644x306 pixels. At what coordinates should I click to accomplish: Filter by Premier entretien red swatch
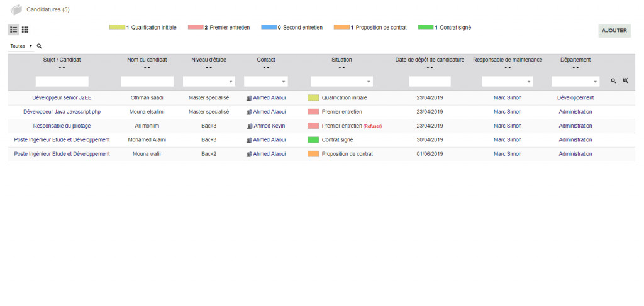click(196, 28)
